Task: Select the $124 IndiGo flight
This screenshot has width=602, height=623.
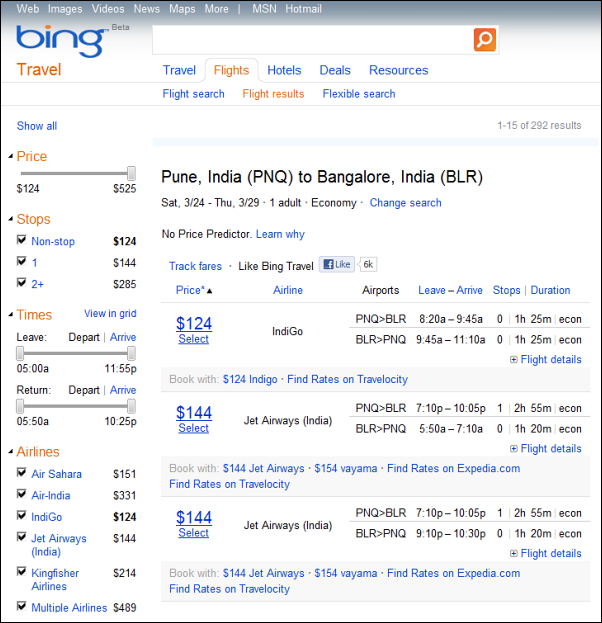Action: [x=194, y=339]
